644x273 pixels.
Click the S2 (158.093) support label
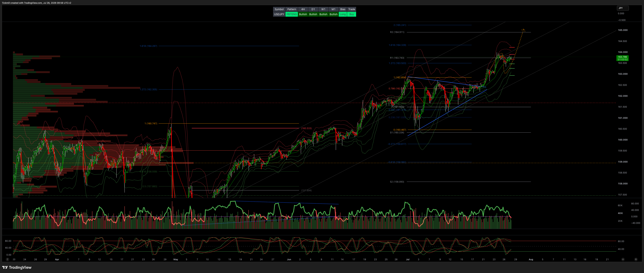[397, 182]
